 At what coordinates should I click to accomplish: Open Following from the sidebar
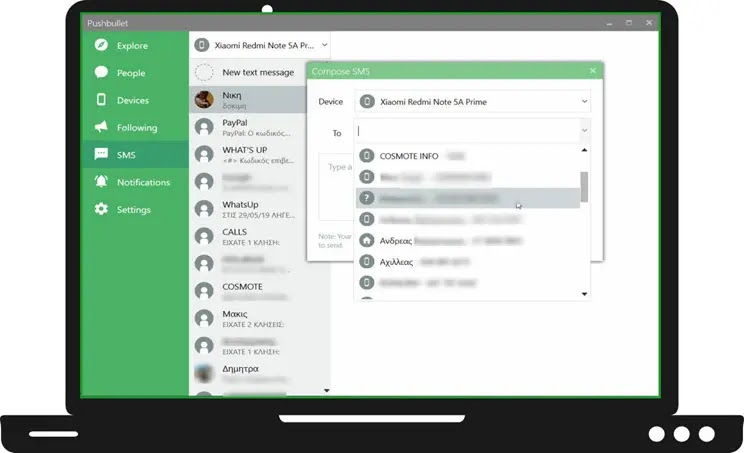(135, 127)
